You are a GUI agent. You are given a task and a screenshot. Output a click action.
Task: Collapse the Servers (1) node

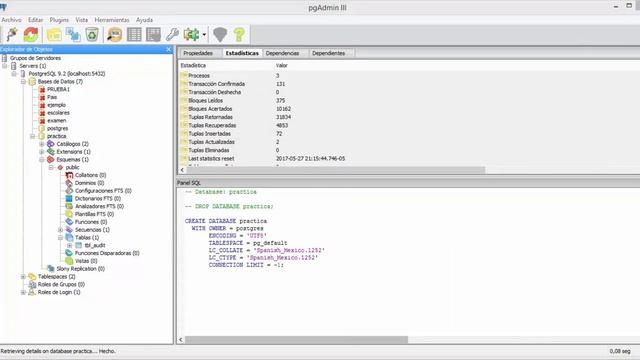(x=4, y=66)
